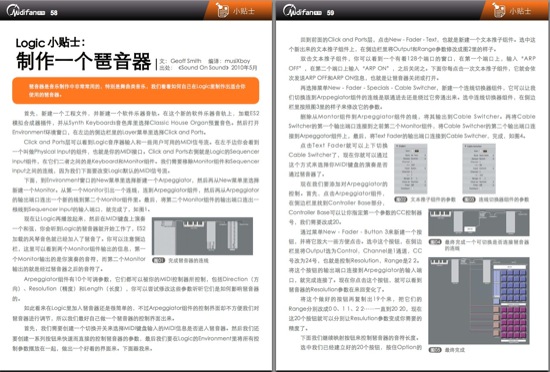Open the arpeggiator cabling figure on left page
This screenshot has height=372, width=550.
202,236
